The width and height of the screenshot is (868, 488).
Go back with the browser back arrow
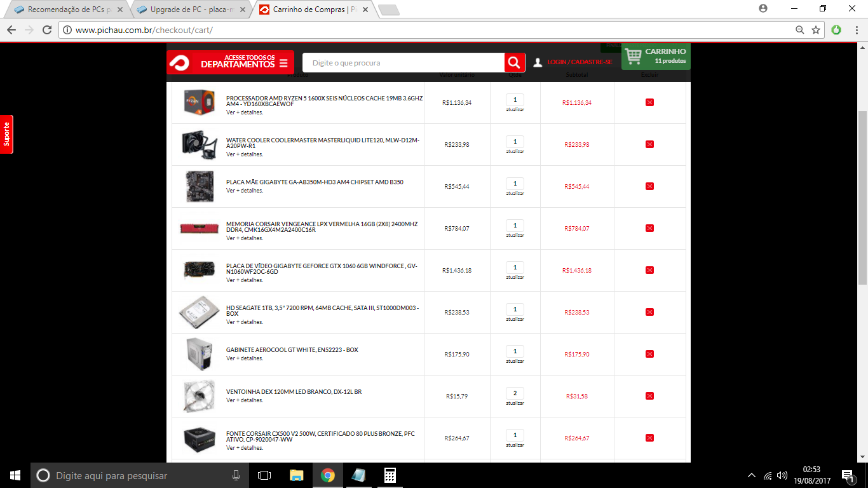pyautogui.click(x=11, y=30)
